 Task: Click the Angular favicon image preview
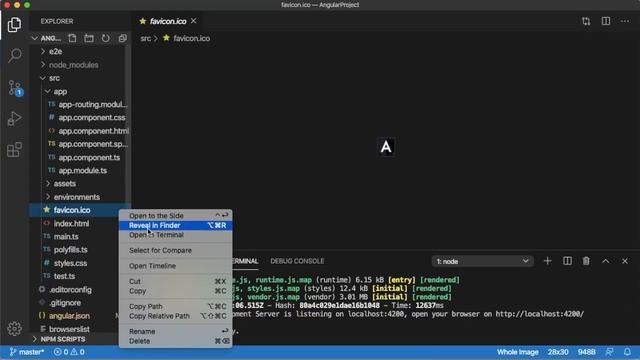(x=386, y=147)
